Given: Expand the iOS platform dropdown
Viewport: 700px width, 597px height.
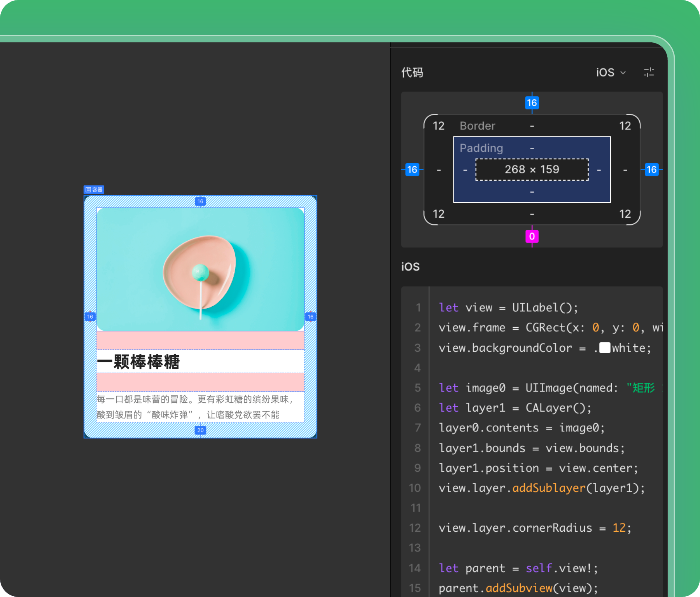Looking at the screenshot, I should (611, 72).
